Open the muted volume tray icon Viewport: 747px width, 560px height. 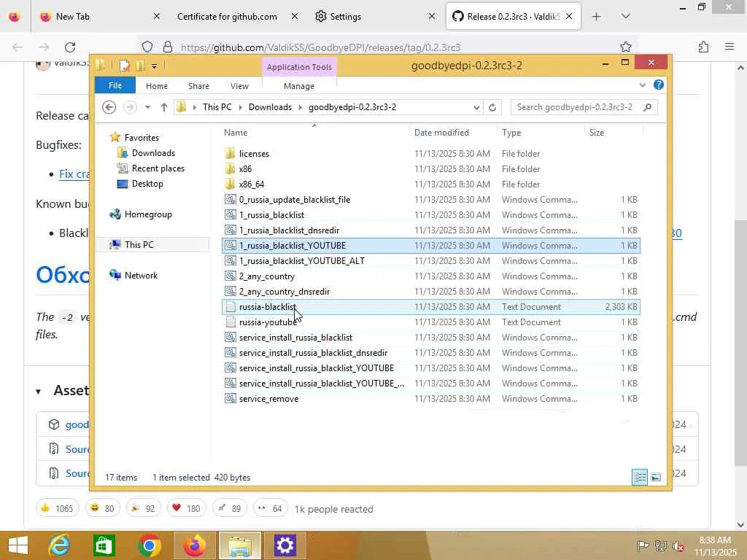[x=678, y=546]
